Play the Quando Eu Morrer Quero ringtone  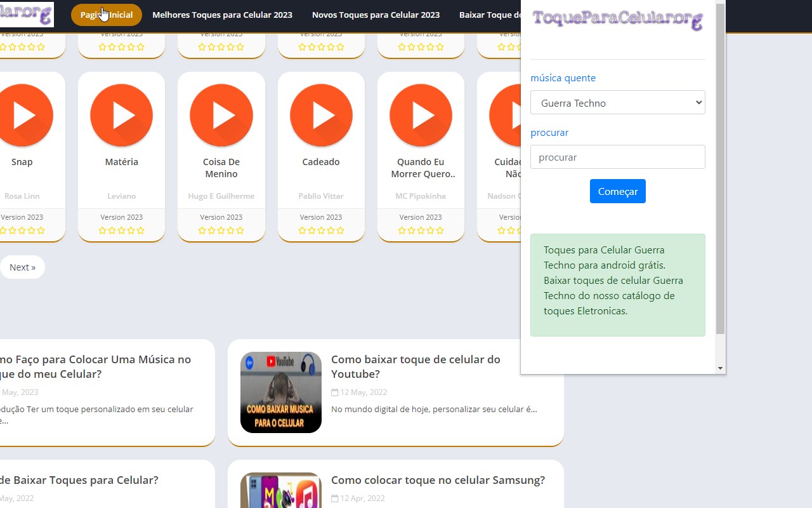[421, 116]
